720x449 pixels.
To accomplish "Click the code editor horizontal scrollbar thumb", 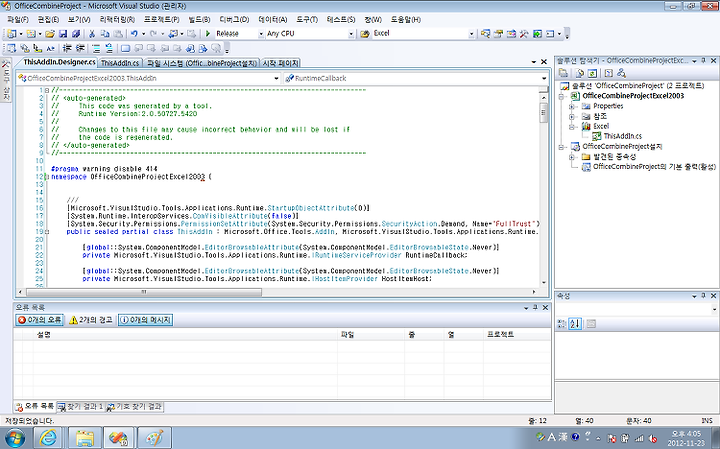I will tap(144, 292).
